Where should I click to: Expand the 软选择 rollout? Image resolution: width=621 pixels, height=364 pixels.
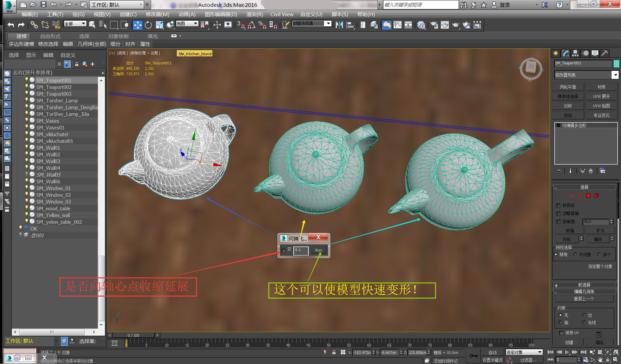(585, 285)
